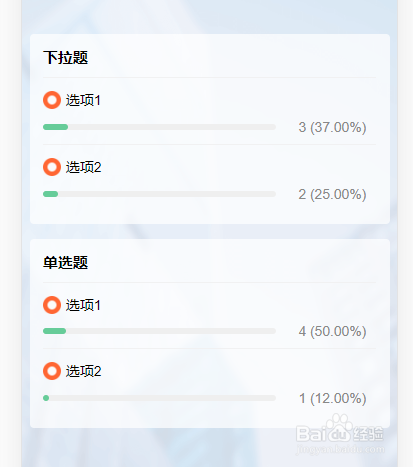This screenshot has height=467, width=413.
Task: Click the progress bar showing 37.00%
Action: coord(159,127)
